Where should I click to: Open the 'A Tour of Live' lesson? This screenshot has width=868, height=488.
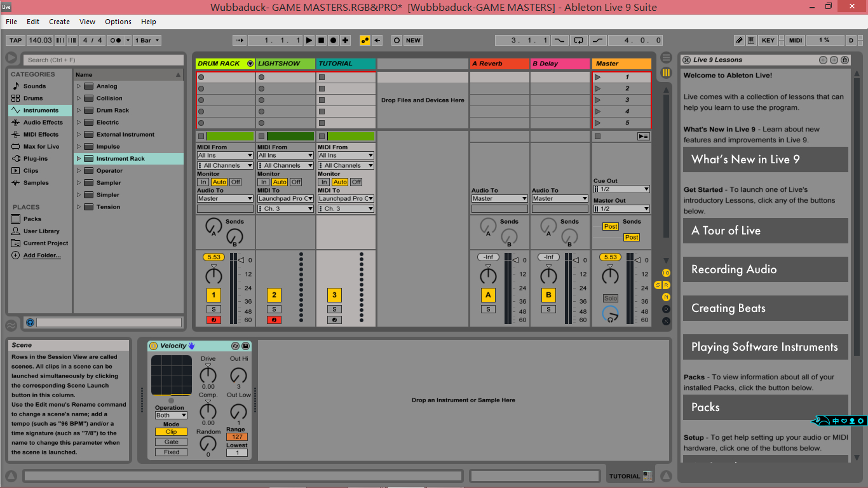(x=766, y=231)
